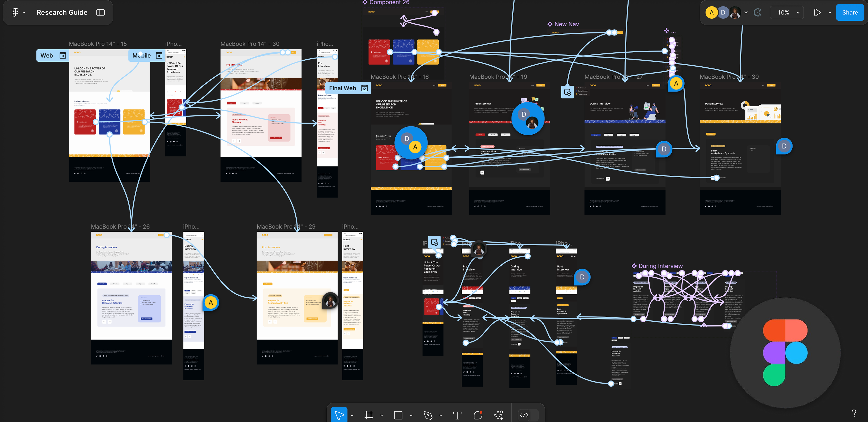This screenshot has width=868, height=422.
Task: Select the MacBook Pro 14" - 26 frame label
Action: [120, 227]
